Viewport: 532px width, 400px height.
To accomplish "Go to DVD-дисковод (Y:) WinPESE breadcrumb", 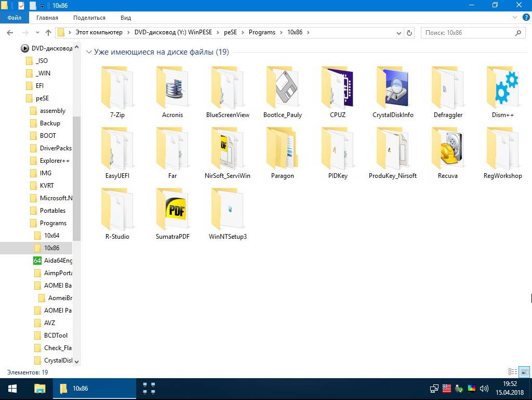I will tap(173, 32).
